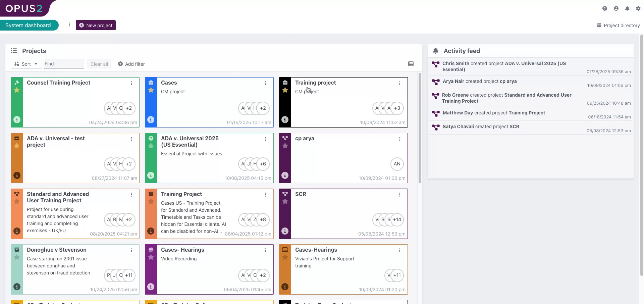644x304 pixels.
Task: Open the options menu beside System dashboard
Action: tap(69, 24)
